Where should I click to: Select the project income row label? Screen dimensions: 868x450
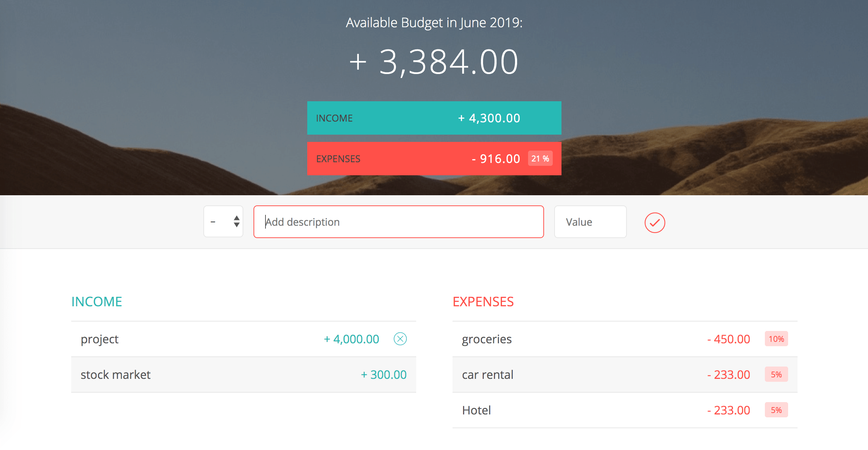100,339
